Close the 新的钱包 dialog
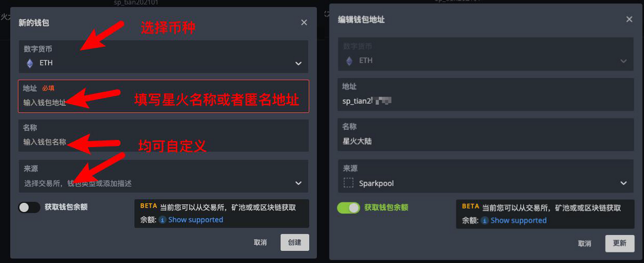 304,23
